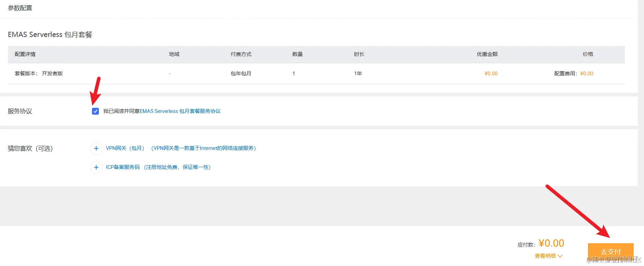This screenshot has width=644, height=266.
Task: Click the 参数配置 section title
Action: pyautogui.click(x=20, y=8)
